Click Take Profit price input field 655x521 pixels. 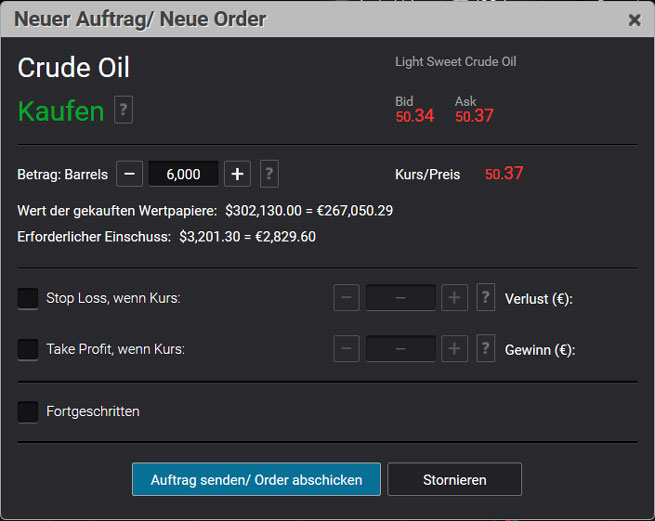pyautogui.click(x=401, y=348)
